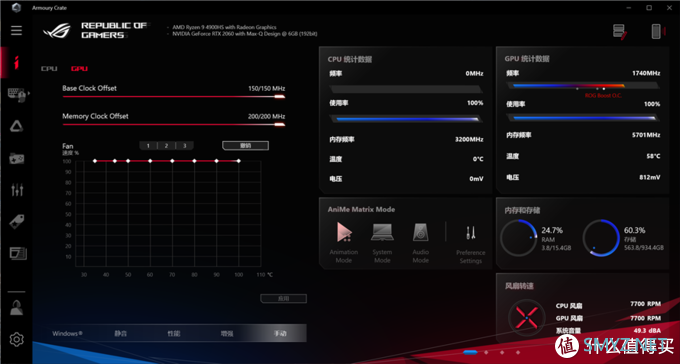Select Animation Mode in AniMe Matrix

[x=344, y=243]
